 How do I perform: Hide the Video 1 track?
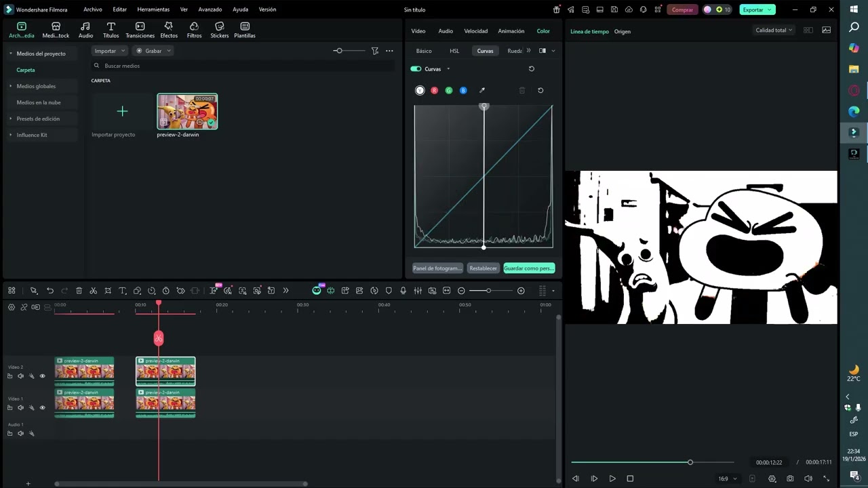point(42,407)
